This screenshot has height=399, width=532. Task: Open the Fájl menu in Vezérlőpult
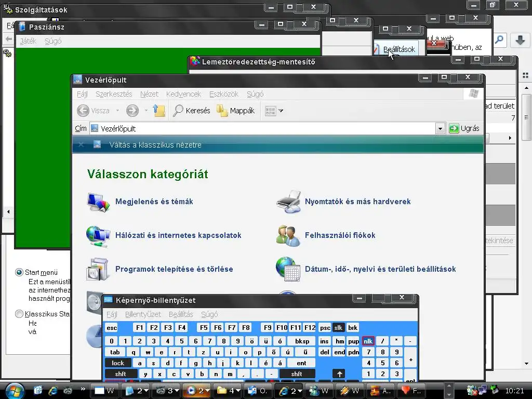click(82, 94)
